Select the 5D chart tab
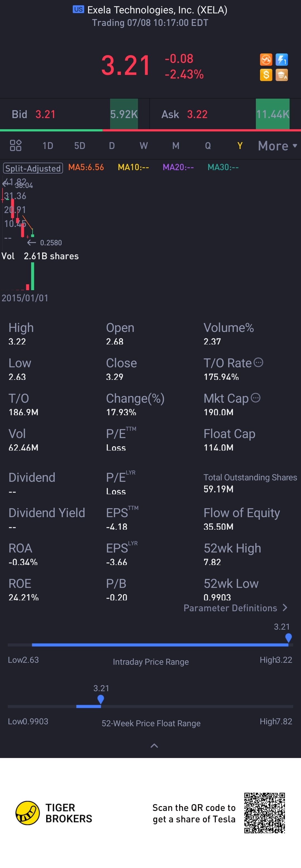This screenshot has width=301, height=868. coord(79,146)
